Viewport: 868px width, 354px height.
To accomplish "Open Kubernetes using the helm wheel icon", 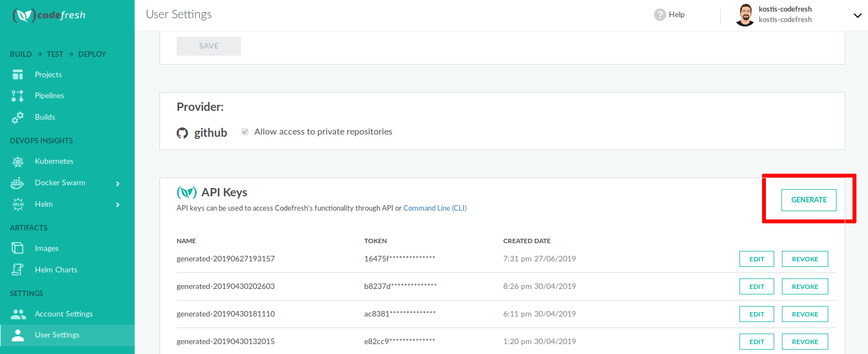I will (x=18, y=162).
